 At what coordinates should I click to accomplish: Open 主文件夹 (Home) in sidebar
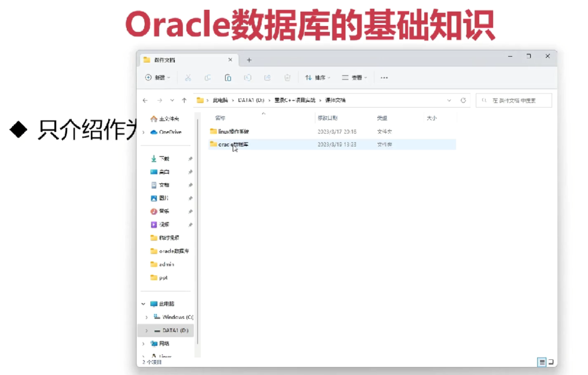pos(165,119)
